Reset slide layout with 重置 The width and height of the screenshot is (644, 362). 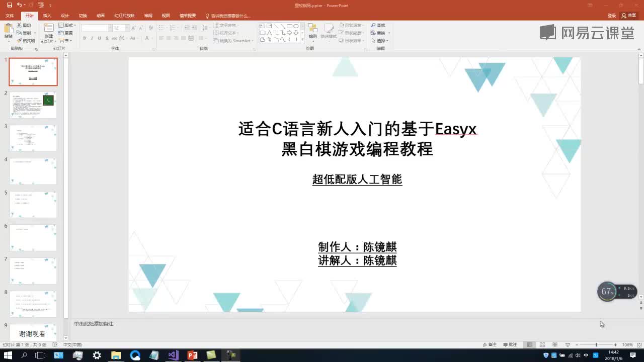pyautogui.click(x=66, y=33)
